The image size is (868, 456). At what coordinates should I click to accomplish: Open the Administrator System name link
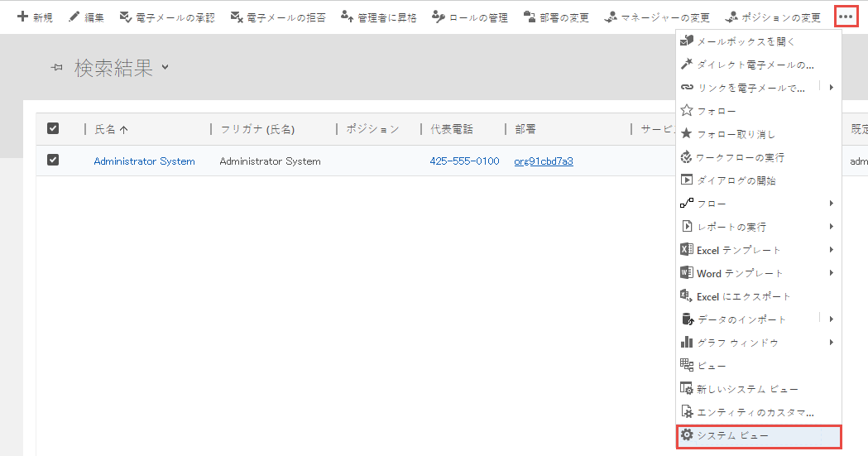pyautogui.click(x=145, y=161)
